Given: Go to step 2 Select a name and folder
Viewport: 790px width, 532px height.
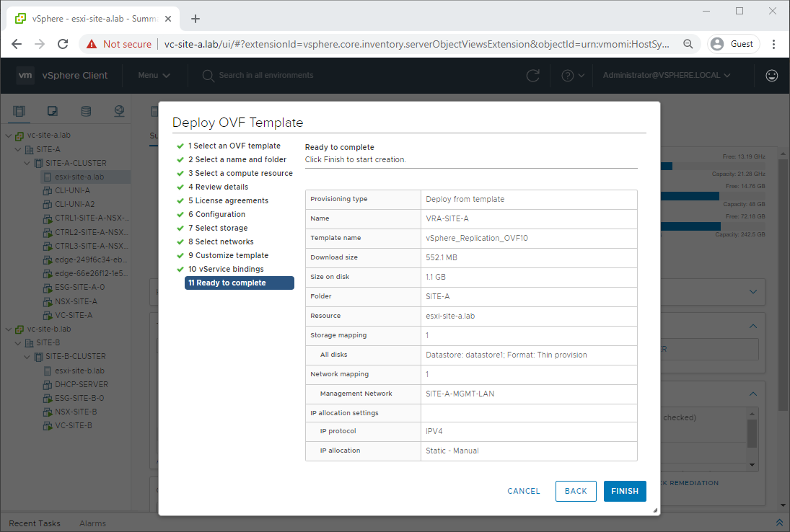Looking at the screenshot, I should (237, 159).
